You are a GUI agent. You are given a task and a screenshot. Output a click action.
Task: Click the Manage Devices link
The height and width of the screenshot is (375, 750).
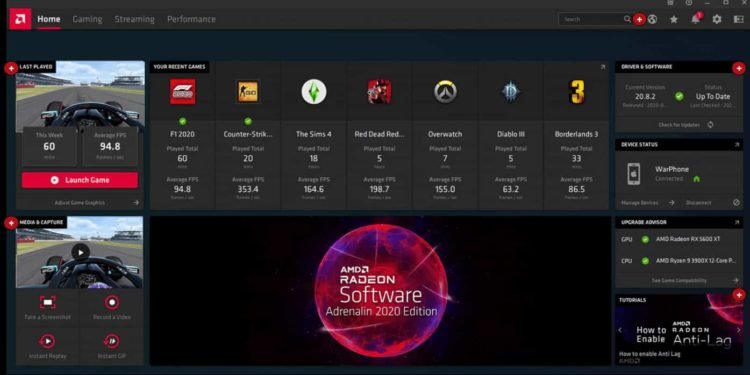point(640,203)
